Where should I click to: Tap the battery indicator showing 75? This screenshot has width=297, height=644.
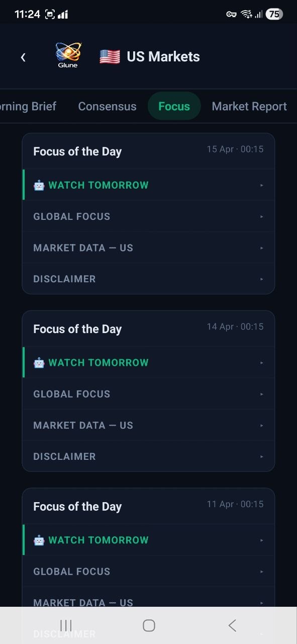pyautogui.click(x=274, y=14)
